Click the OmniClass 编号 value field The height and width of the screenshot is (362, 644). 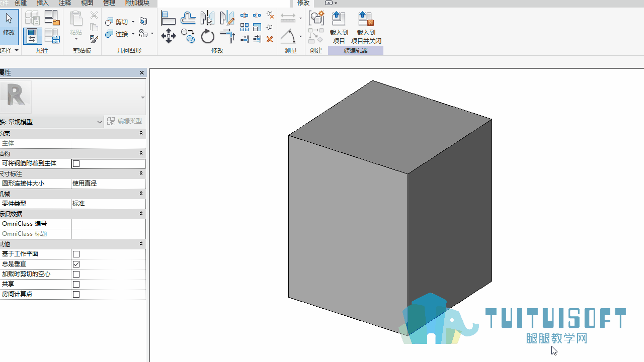[108, 224]
